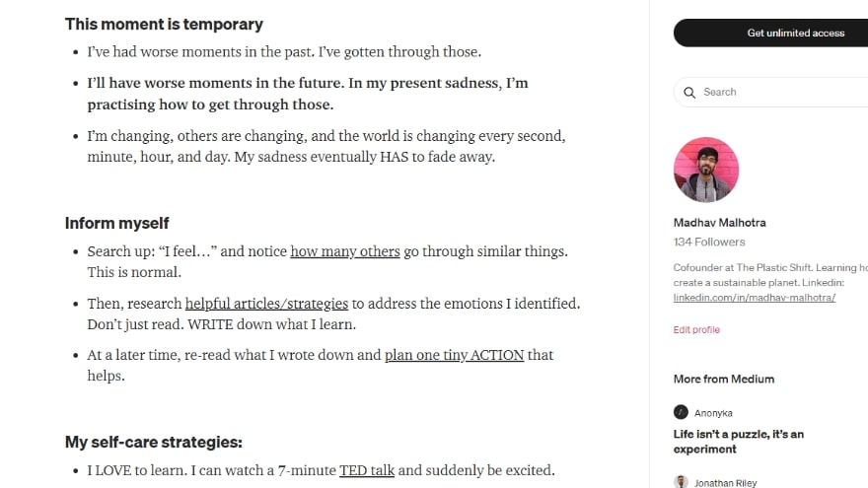Screen dimensions: 868x488
Task: Click the Jonathan Riley author name
Action: click(x=725, y=483)
